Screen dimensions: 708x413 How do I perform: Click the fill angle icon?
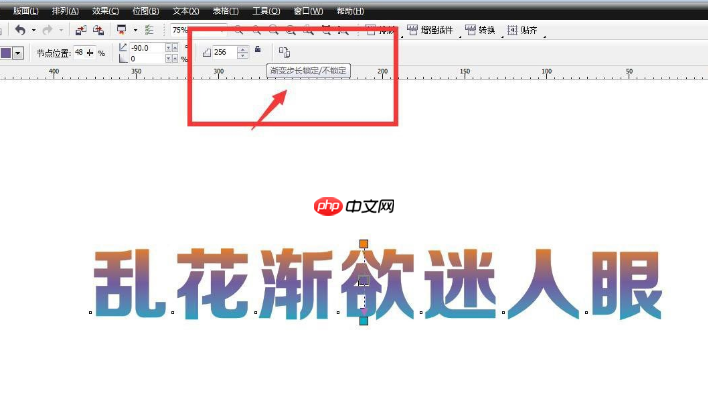click(x=123, y=47)
